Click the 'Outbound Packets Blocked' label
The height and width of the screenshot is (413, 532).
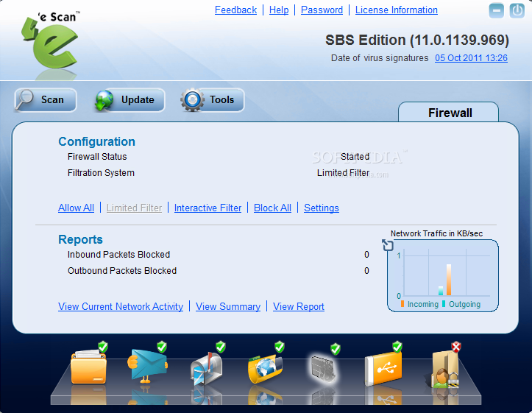click(x=122, y=271)
